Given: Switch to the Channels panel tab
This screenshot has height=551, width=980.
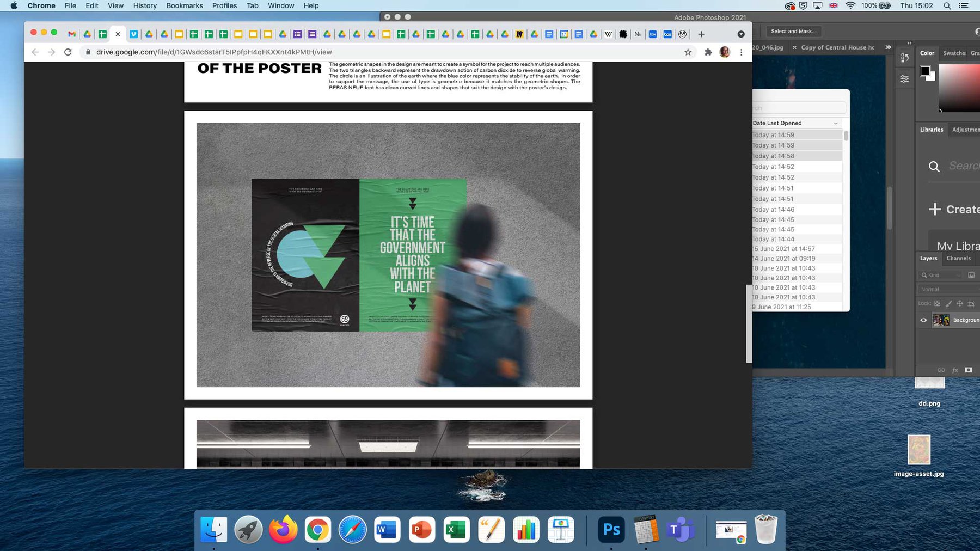Looking at the screenshot, I should point(958,258).
